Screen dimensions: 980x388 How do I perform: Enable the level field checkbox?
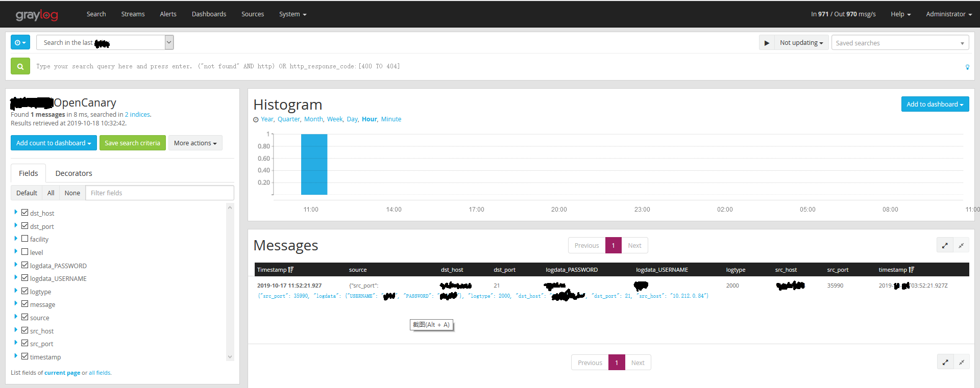24,252
